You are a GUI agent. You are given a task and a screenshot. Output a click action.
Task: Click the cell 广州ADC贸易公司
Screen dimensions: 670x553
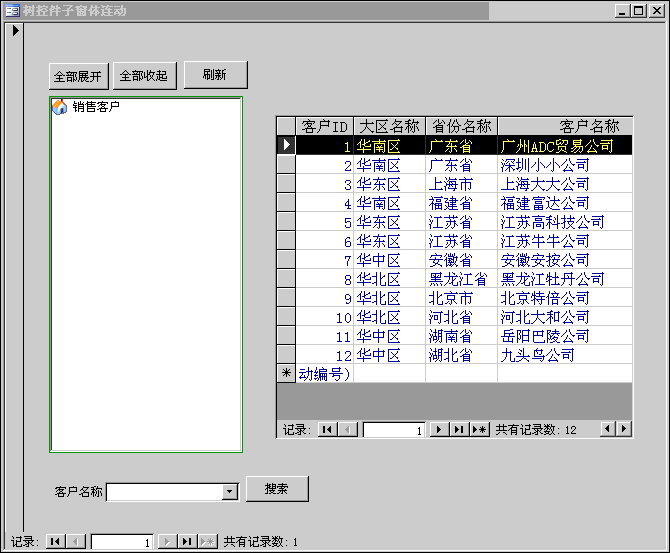click(565, 145)
